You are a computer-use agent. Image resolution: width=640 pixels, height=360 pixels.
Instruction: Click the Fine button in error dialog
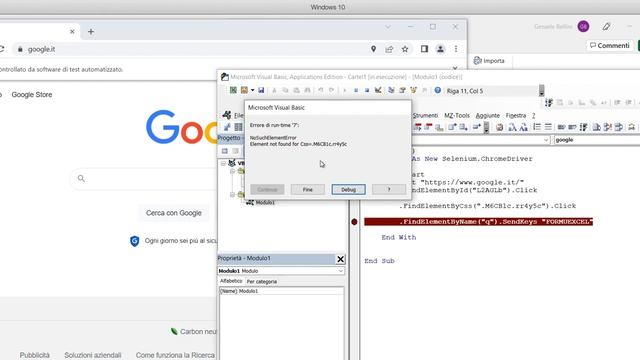coord(308,189)
